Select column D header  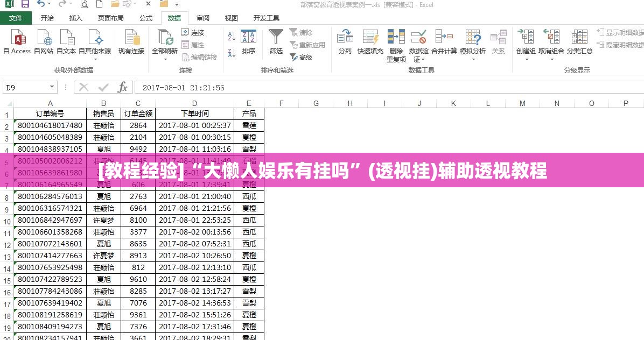tap(195, 103)
